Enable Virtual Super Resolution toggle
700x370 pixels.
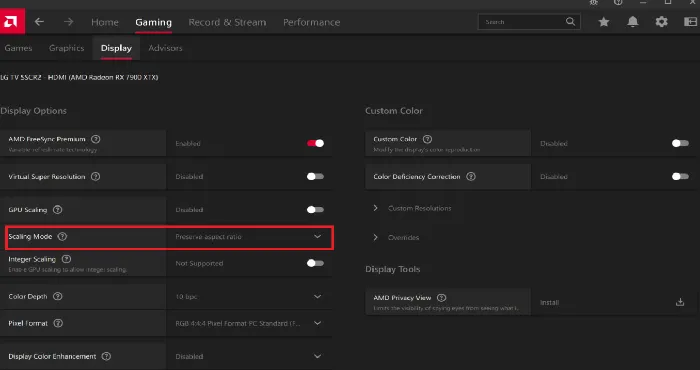pyautogui.click(x=315, y=176)
